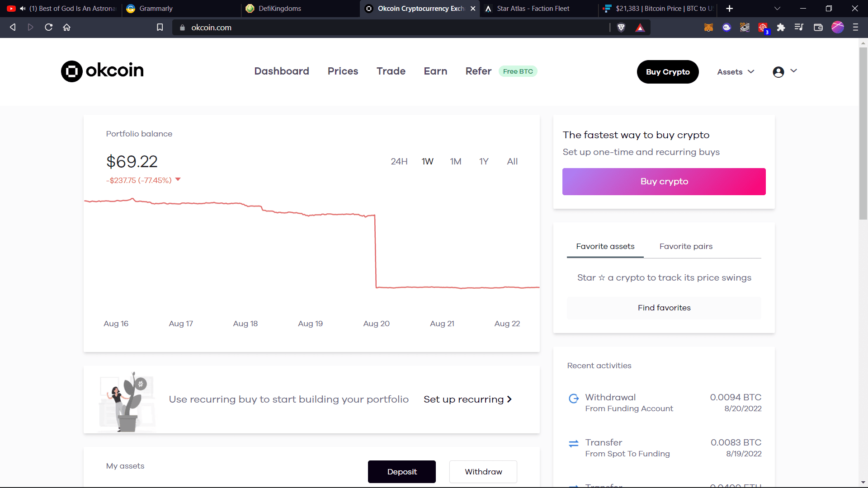
Task: Click the gradient Buy crypto button
Action: [664, 182]
